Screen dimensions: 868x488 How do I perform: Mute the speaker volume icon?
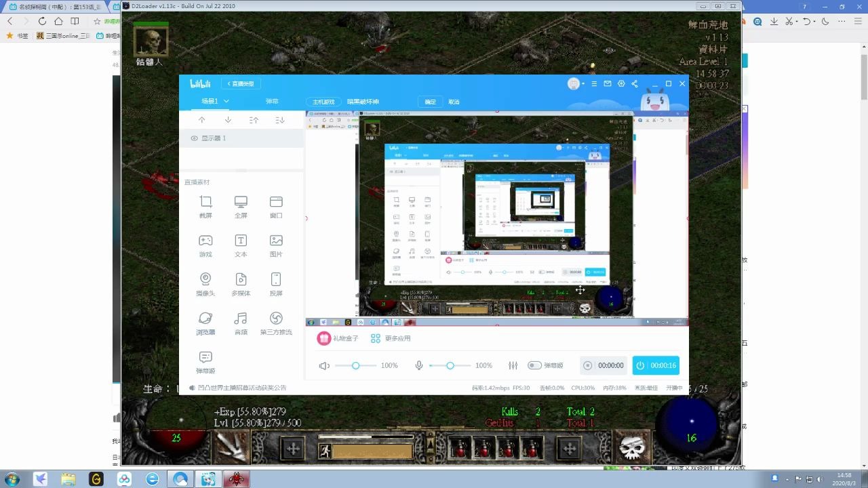[x=324, y=365]
